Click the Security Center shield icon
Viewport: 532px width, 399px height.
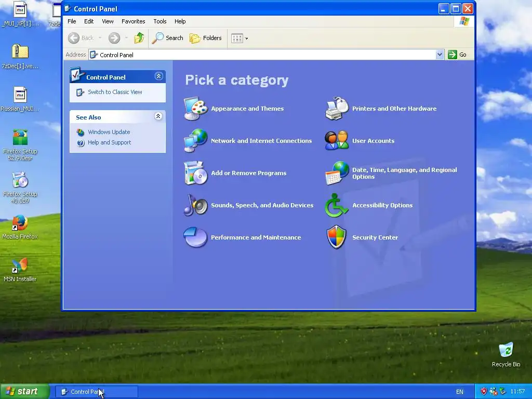(x=336, y=237)
